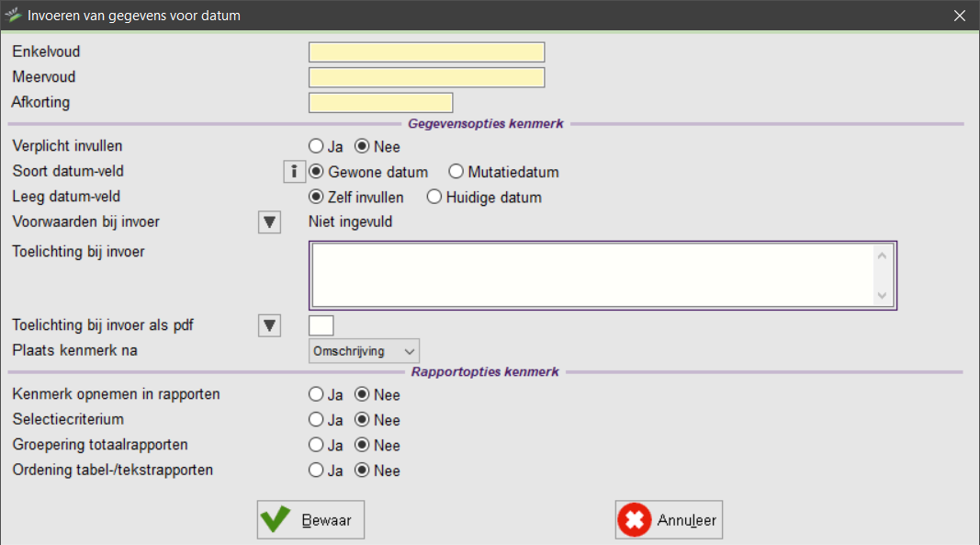Focus the Afkorting input field
Viewport: 980px width, 545px height.
click(x=380, y=103)
